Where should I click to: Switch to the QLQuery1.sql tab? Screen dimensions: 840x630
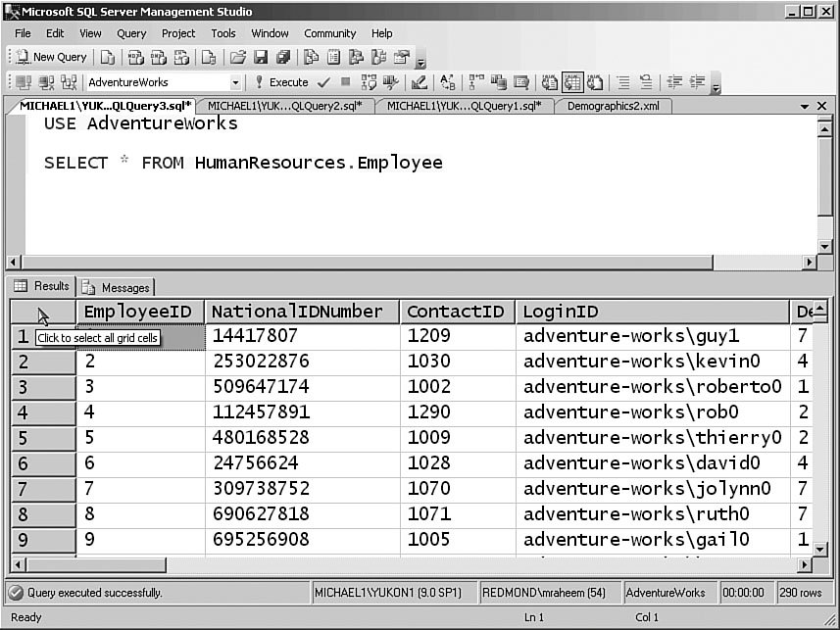point(464,106)
